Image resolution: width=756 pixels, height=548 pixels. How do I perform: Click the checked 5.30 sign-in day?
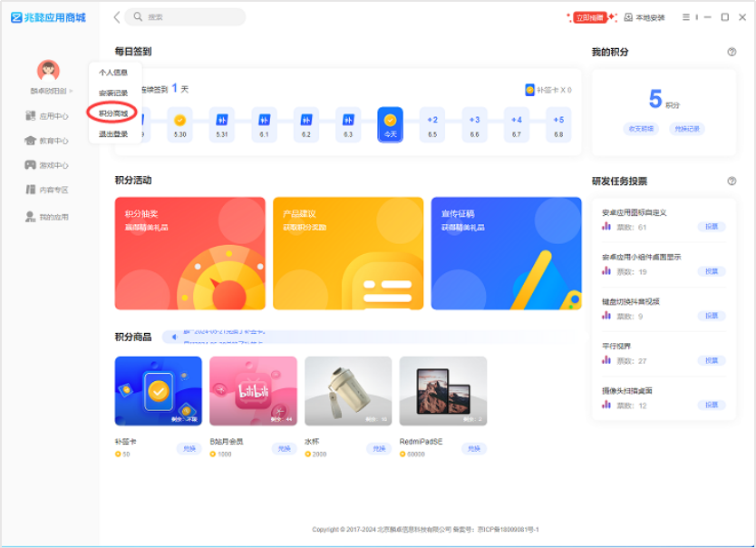tap(180, 120)
